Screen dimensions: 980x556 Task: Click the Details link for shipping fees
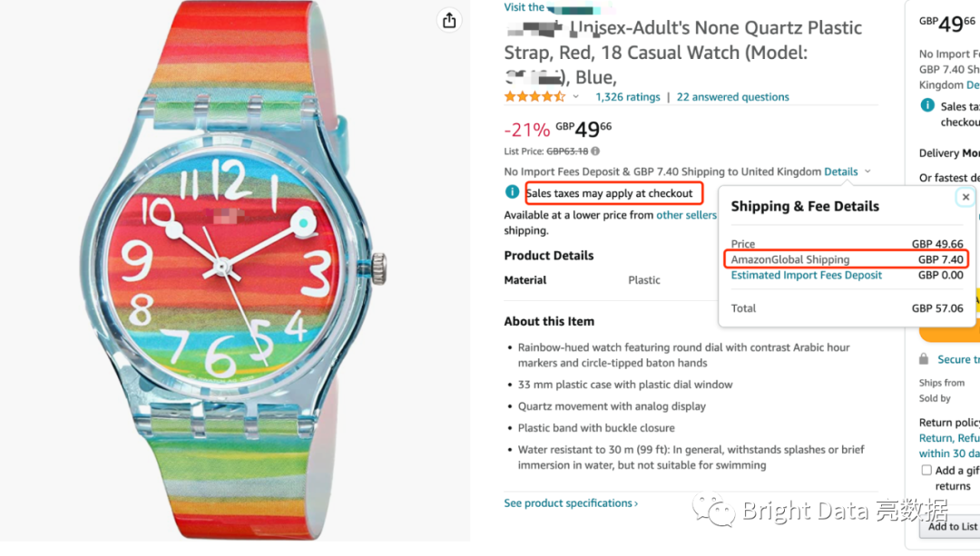(x=840, y=171)
